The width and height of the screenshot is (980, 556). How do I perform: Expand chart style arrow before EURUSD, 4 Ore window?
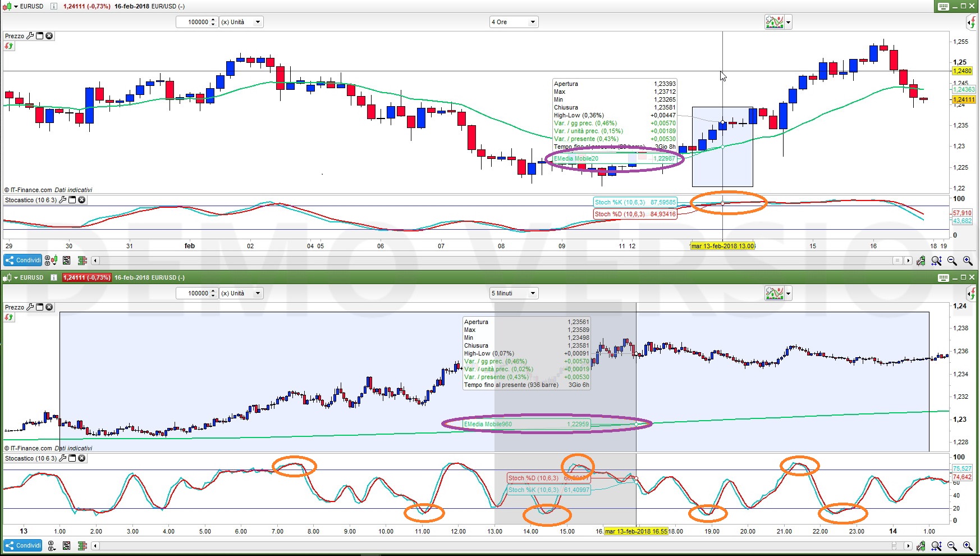point(16,7)
